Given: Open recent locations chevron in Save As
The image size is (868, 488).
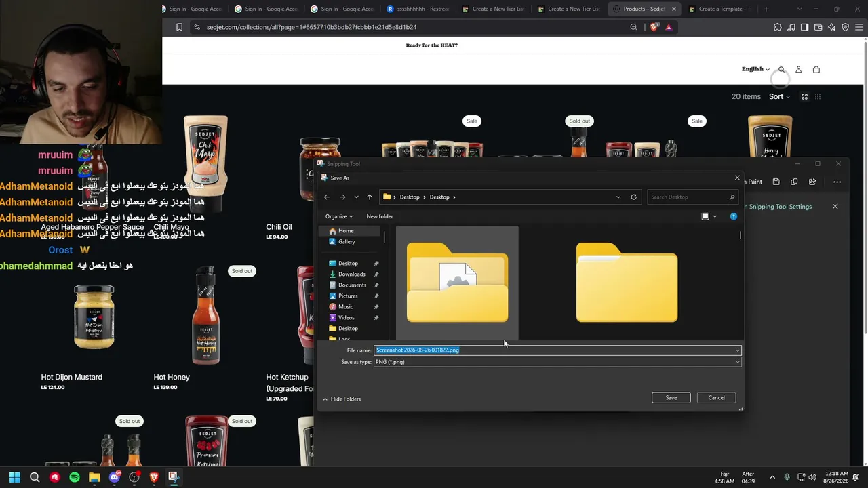Looking at the screenshot, I should pyautogui.click(x=356, y=197).
